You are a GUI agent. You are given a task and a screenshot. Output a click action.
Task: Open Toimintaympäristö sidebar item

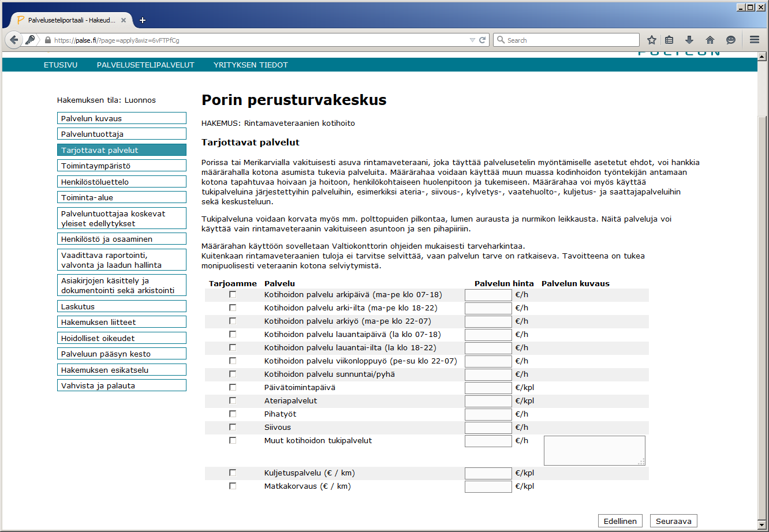click(122, 166)
